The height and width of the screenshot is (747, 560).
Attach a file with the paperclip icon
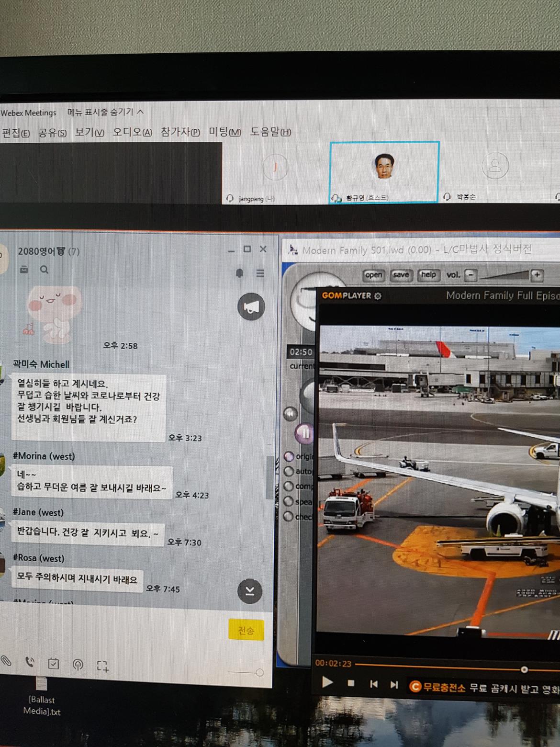(x=6, y=661)
